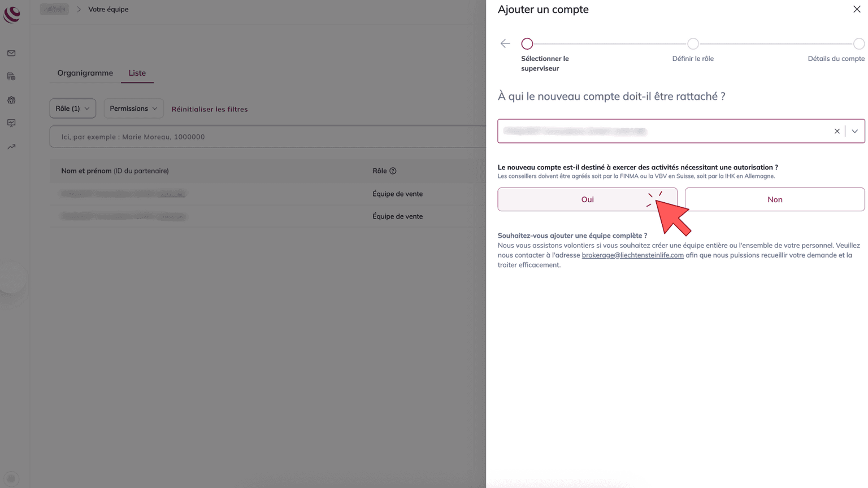Open the mail envelope icon in sidebar
This screenshot has width=868, height=488.
[11, 53]
